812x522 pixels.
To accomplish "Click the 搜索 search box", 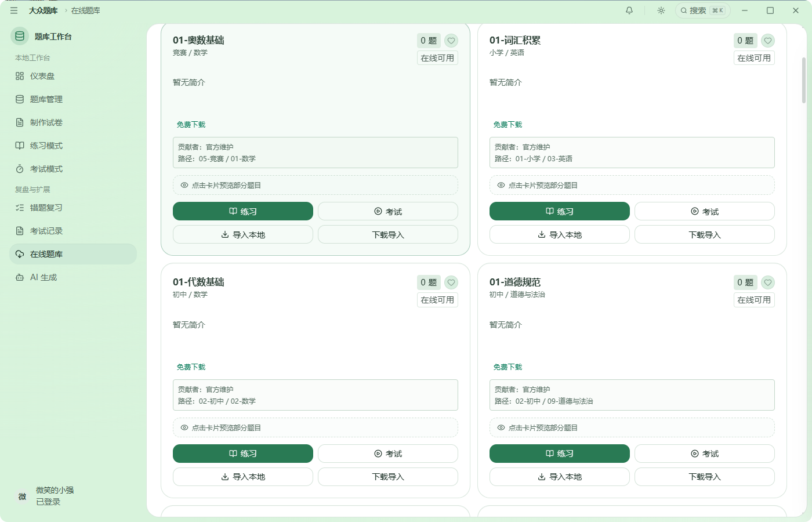I will [702, 10].
